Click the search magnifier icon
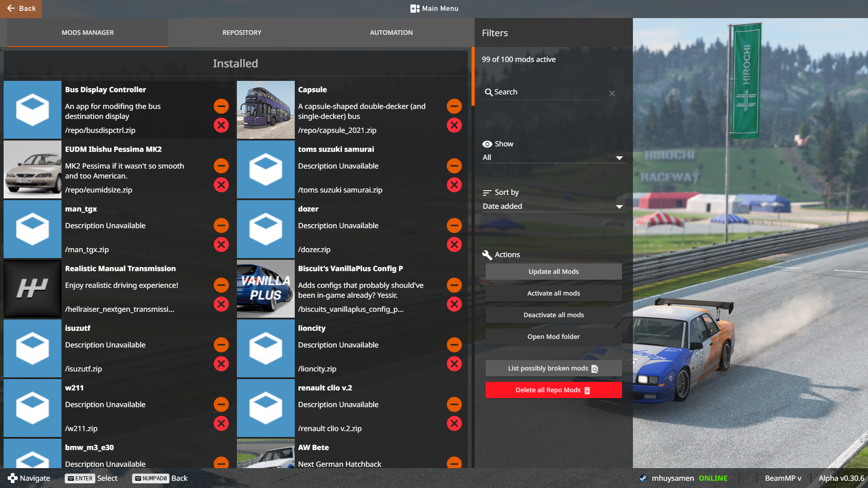Screen dimensions: 868x488 [488, 92]
